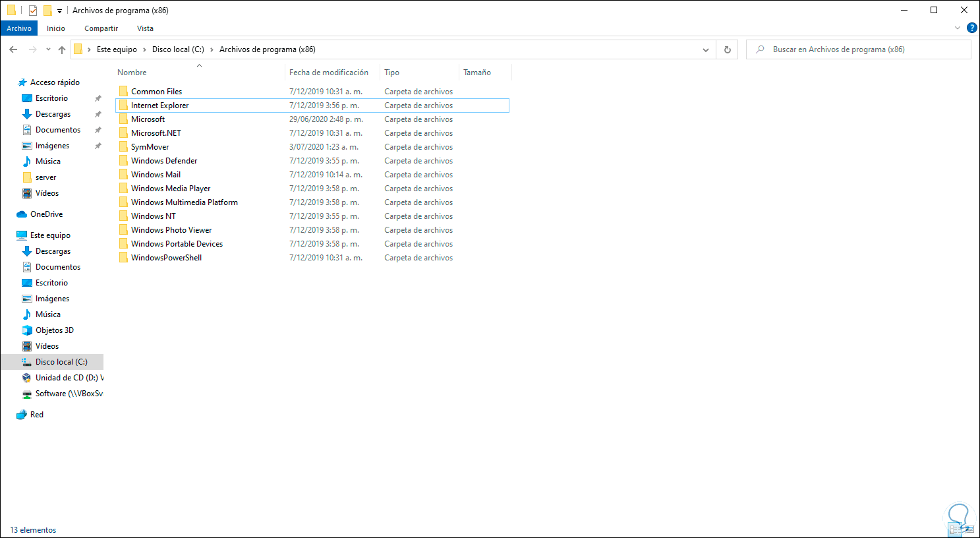Switch to the Inicio ribbon tab

pyautogui.click(x=56, y=28)
